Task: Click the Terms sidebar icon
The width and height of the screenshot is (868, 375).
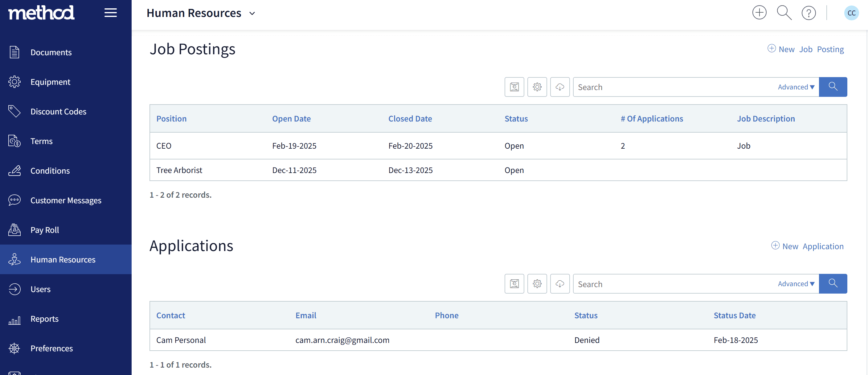Action: click(x=14, y=141)
